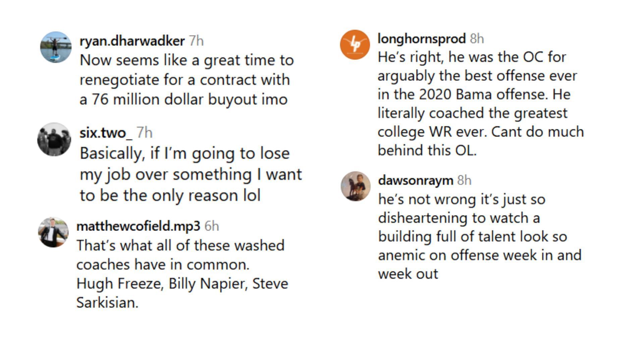Open the dawsonraym username link

(416, 180)
